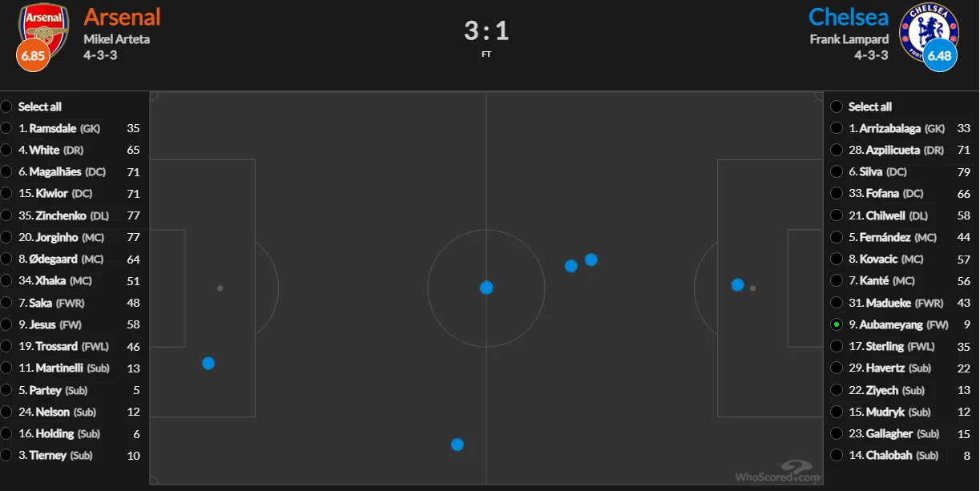Screen dimensions: 980x491
Task: Click the blue dot in left penalty area
Action: 208,363
